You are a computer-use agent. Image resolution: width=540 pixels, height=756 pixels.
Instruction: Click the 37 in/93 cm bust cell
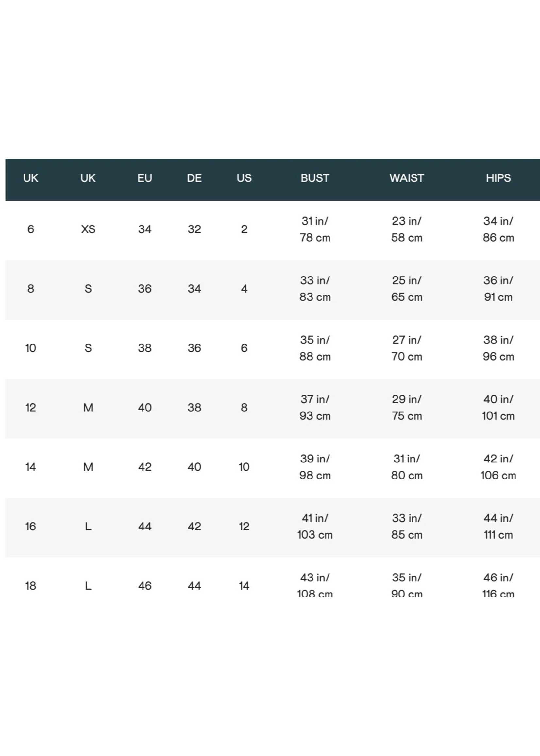tap(315, 408)
